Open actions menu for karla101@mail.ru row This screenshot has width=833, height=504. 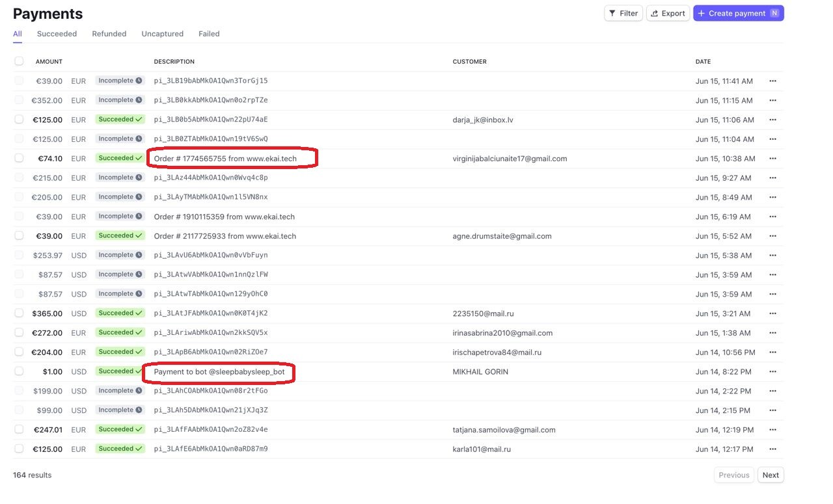pyautogui.click(x=772, y=449)
